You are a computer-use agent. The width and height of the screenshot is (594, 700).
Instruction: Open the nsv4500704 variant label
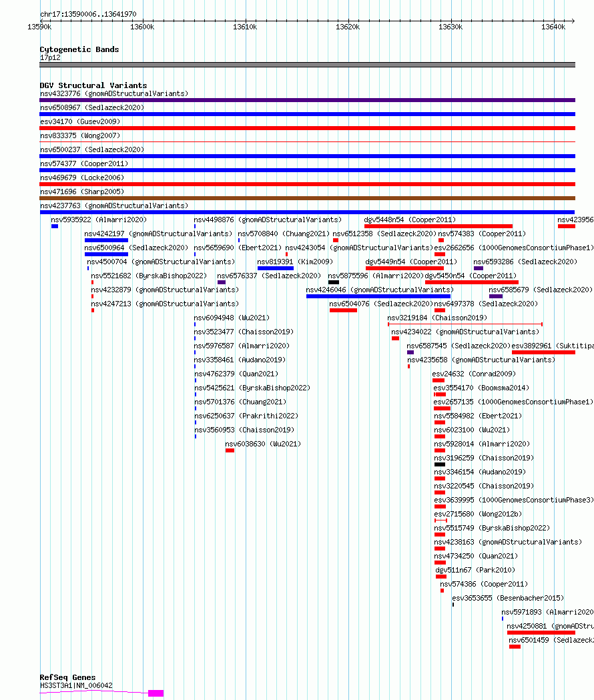(161, 262)
